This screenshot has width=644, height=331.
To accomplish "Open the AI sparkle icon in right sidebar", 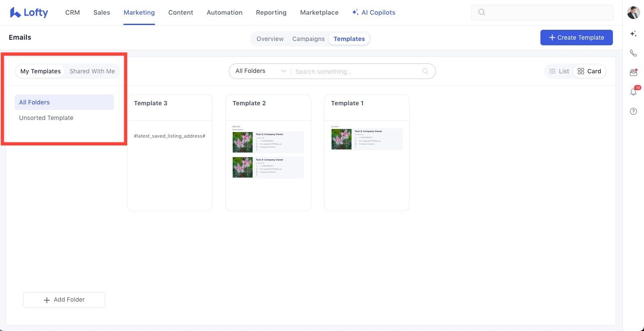I will [x=633, y=34].
